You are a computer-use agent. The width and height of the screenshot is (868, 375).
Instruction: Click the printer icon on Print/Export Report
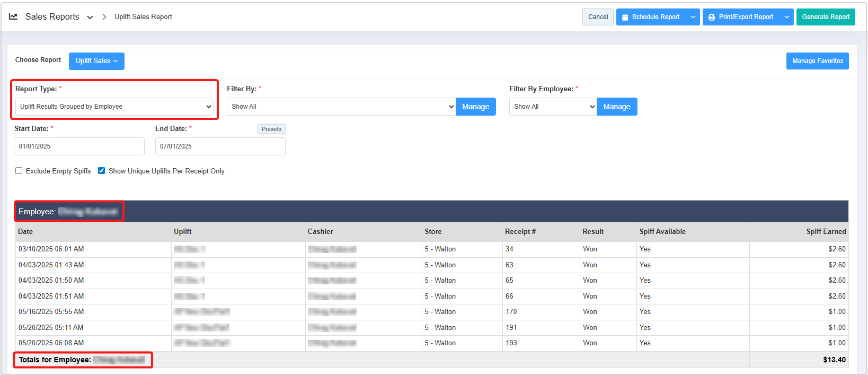tap(712, 17)
